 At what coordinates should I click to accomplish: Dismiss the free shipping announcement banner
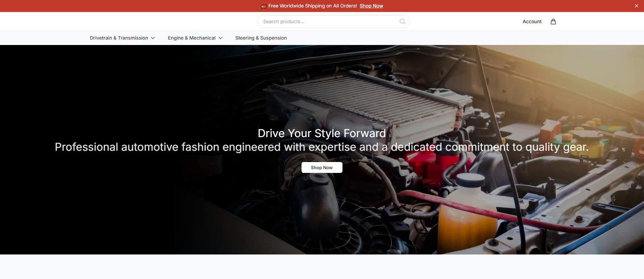pos(636,6)
